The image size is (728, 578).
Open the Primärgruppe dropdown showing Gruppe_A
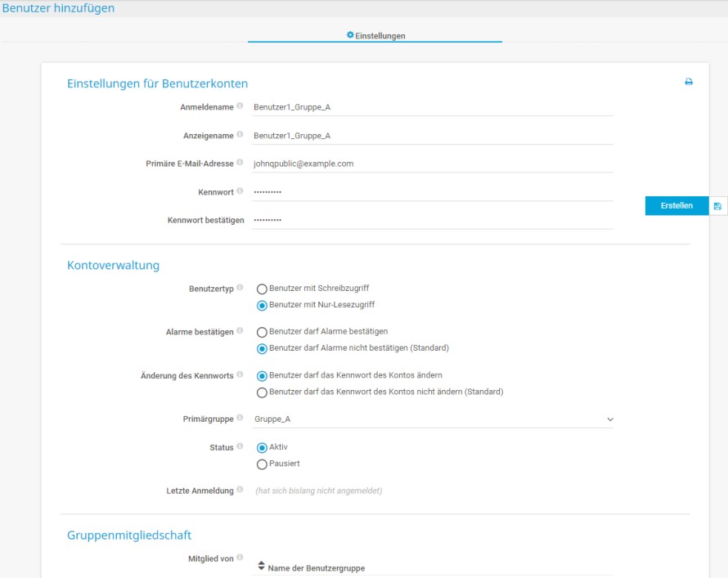(x=434, y=417)
